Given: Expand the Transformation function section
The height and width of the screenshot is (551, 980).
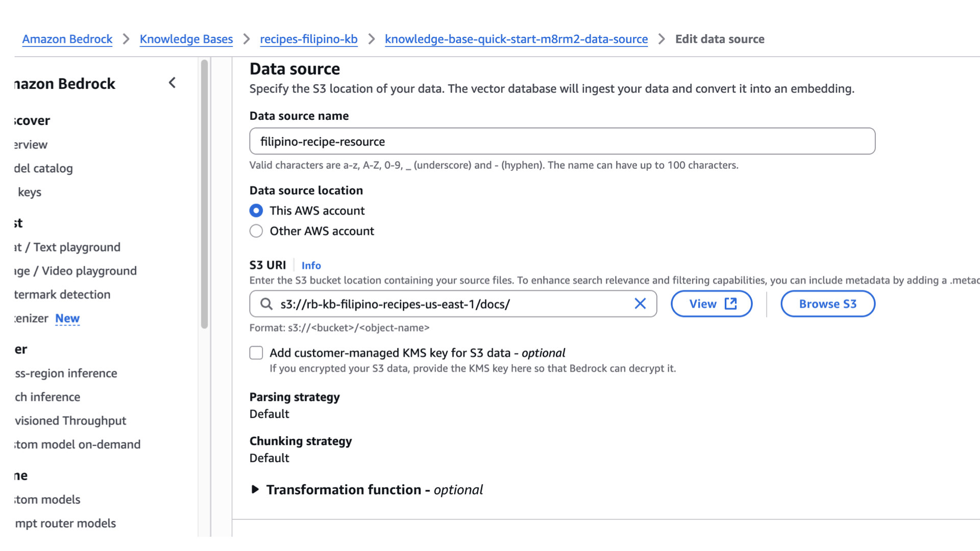Looking at the screenshot, I should 255,490.
